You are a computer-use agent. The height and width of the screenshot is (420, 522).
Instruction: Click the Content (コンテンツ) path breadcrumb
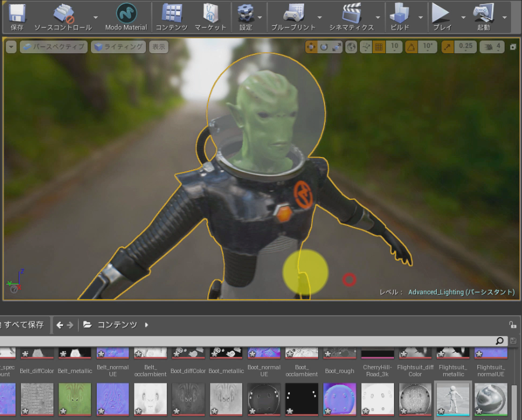pos(116,324)
